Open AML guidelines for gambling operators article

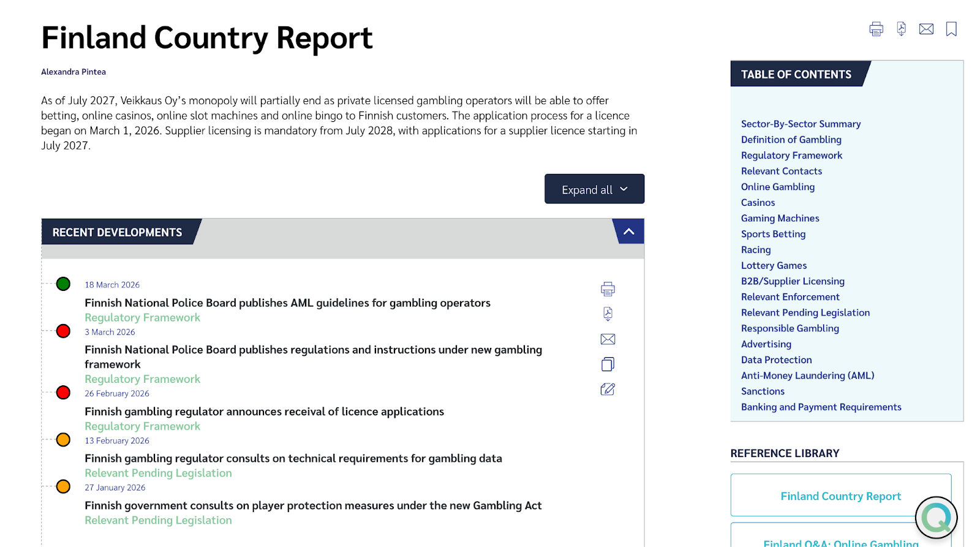[287, 303]
